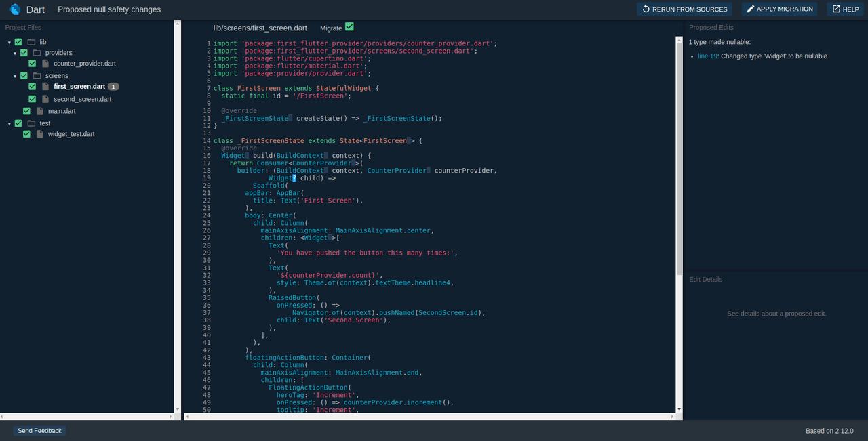The width and height of the screenshot is (868, 441).
Task: Click the Dart logo icon
Action: pyautogui.click(x=15, y=9)
